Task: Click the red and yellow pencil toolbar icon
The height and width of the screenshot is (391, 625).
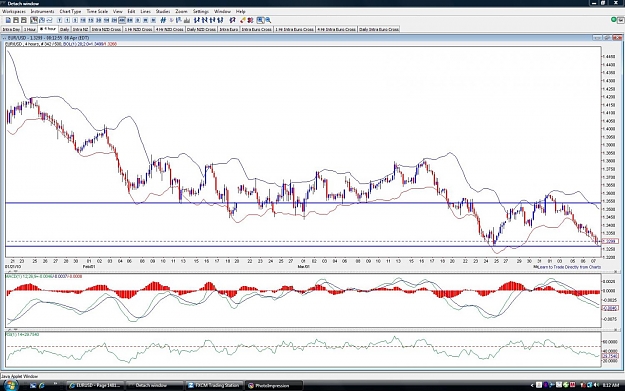Action: point(243,20)
